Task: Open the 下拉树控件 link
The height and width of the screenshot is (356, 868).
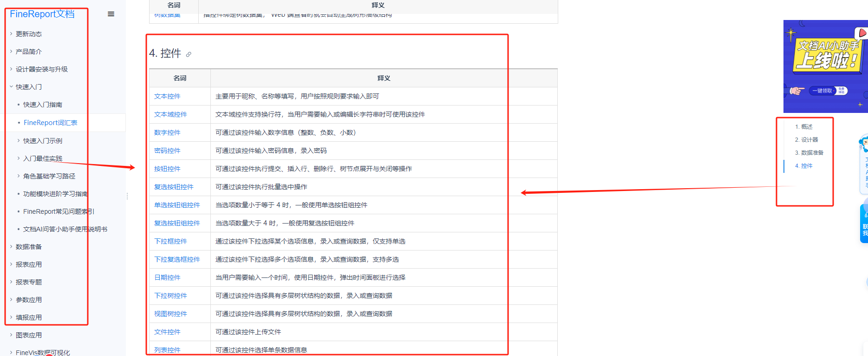Action: (170, 296)
